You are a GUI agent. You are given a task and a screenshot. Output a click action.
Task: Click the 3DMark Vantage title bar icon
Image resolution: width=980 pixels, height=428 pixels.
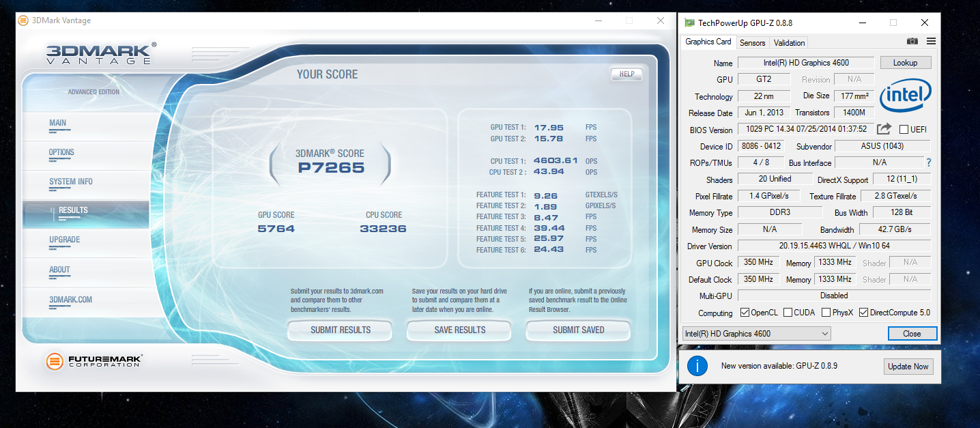[x=23, y=20]
